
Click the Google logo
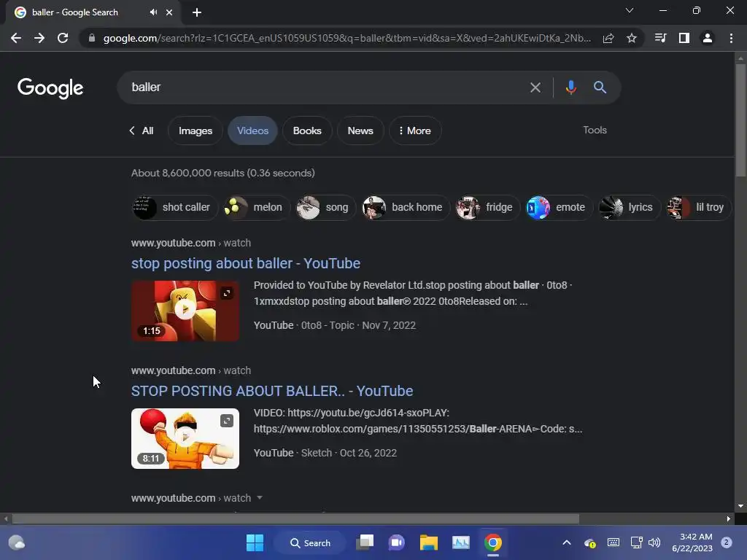[50, 88]
